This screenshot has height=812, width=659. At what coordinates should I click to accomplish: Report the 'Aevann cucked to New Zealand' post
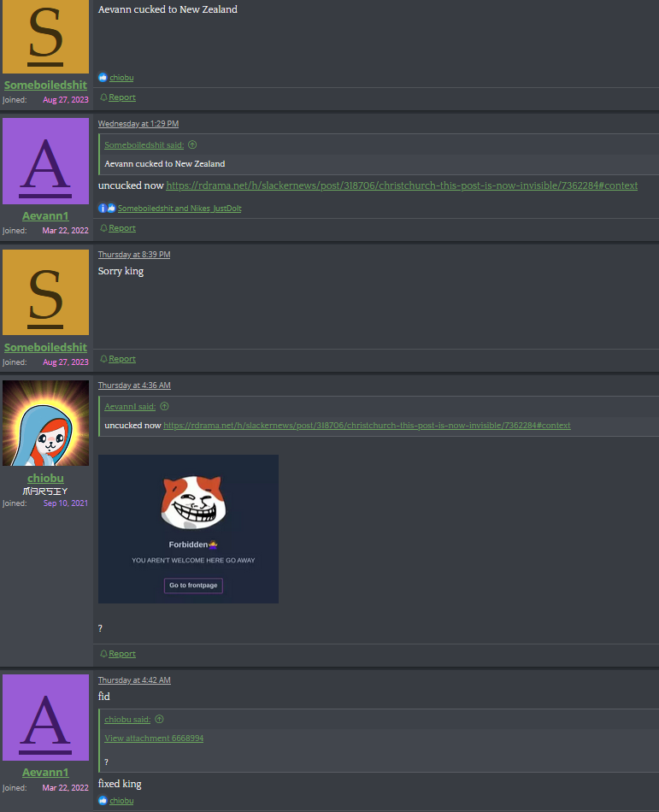point(122,97)
